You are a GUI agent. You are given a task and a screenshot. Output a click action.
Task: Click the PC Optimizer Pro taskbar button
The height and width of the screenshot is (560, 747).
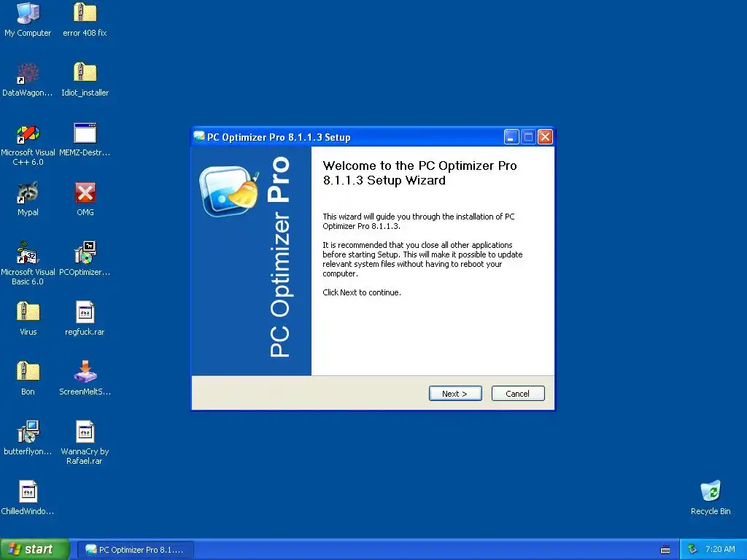(x=135, y=550)
